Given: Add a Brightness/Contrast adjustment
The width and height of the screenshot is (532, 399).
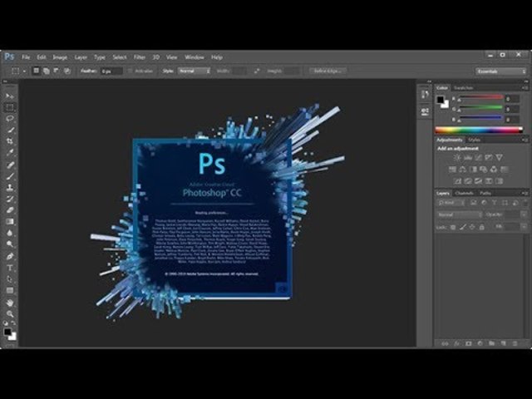Looking at the screenshot, I should [457, 157].
